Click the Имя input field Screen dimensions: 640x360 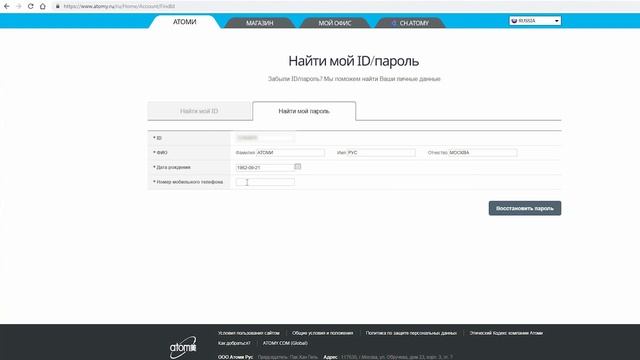point(381,153)
